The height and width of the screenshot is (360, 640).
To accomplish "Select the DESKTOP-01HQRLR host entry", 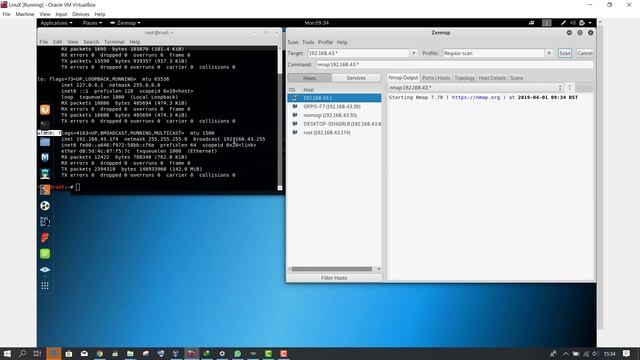I will click(334, 124).
